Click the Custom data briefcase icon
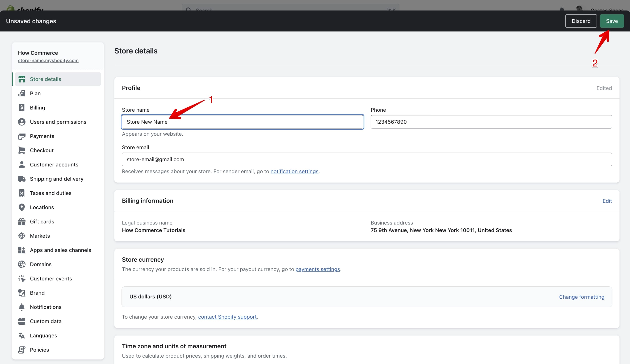The image size is (630, 364). (x=22, y=321)
